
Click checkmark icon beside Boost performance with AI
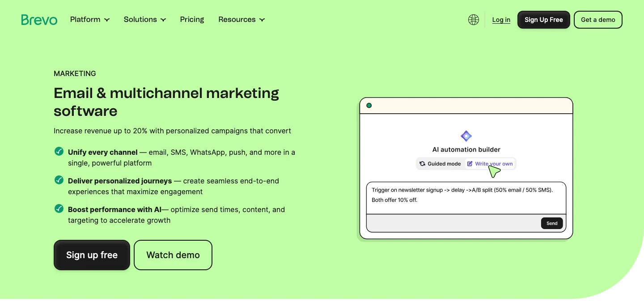tap(59, 209)
